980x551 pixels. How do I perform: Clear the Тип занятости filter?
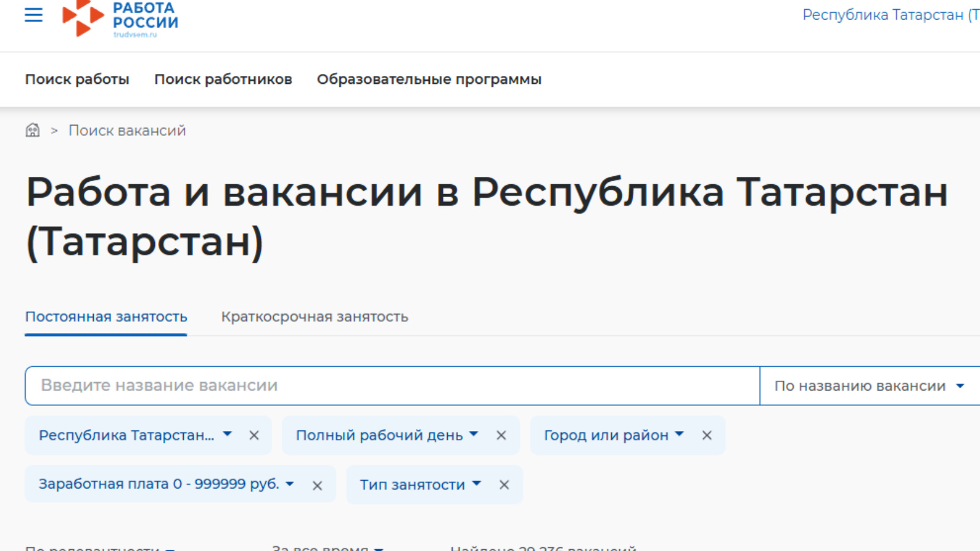[x=504, y=485]
